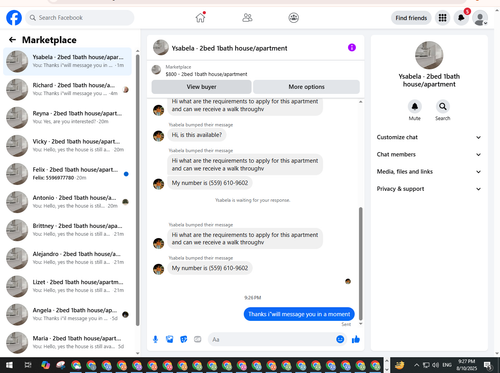The width and height of the screenshot is (500, 373).
Task: Open the Vicky conversation
Action: (67, 146)
